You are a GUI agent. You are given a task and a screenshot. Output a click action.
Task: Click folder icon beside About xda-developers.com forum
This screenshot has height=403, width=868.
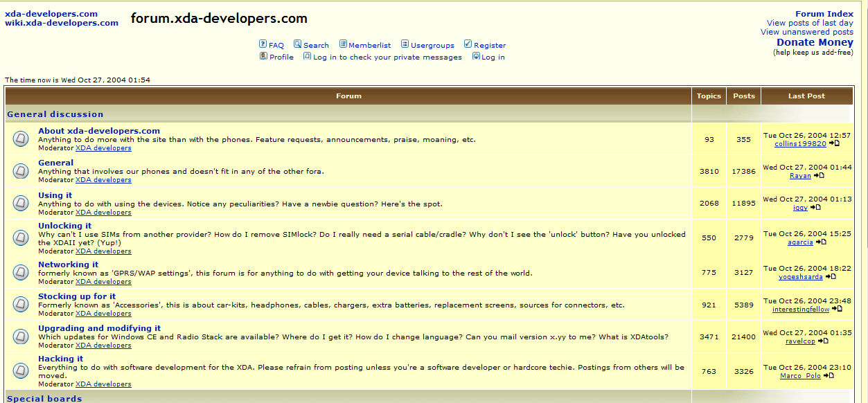21,138
